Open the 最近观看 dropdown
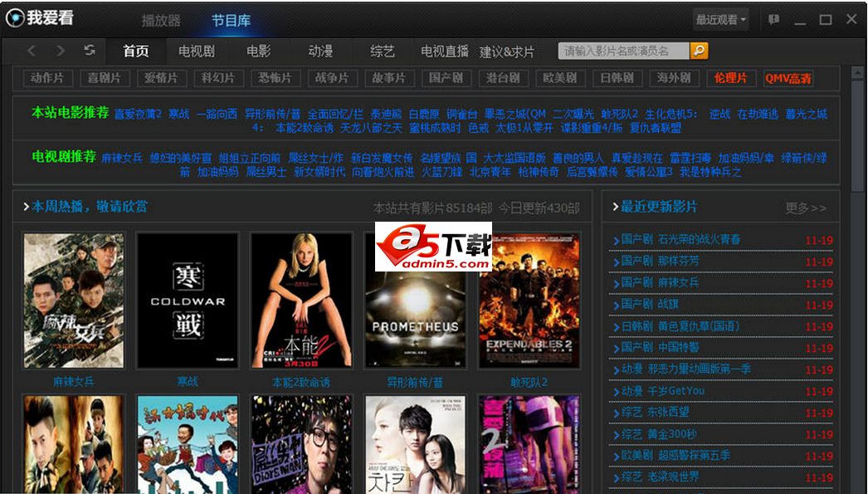This screenshot has height=494, width=868. coord(721,20)
